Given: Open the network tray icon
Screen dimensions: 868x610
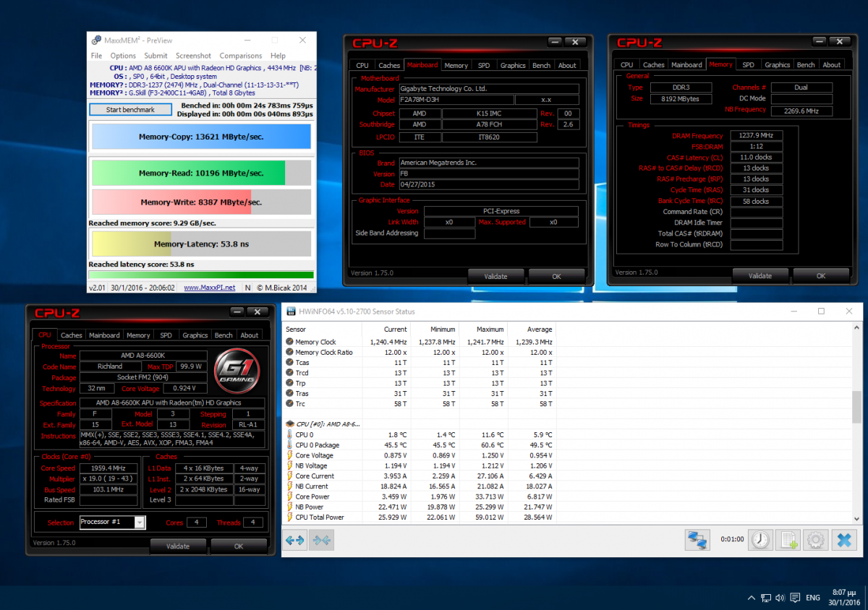Looking at the screenshot, I should [x=765, y=598].
